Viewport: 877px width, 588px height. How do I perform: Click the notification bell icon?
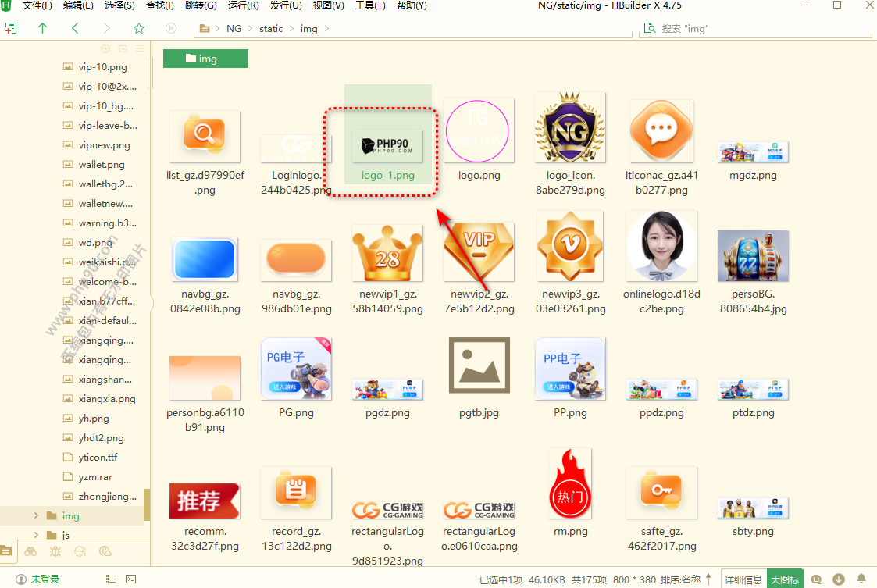tap(862, 579)
